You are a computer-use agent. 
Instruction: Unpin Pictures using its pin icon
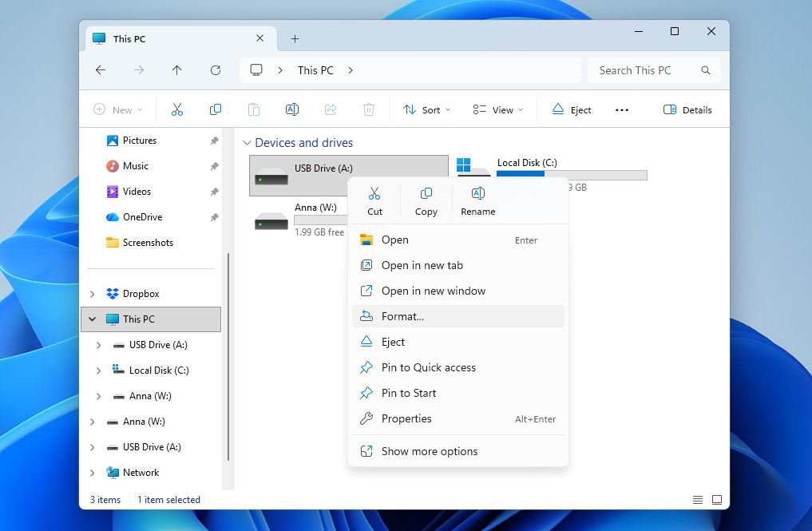pos(213,140)
